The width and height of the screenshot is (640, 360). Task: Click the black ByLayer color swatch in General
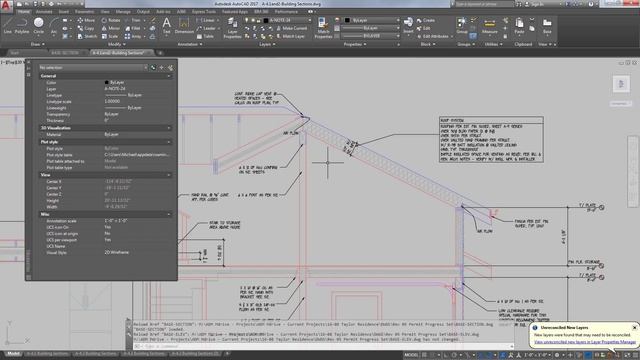point(107,82)
